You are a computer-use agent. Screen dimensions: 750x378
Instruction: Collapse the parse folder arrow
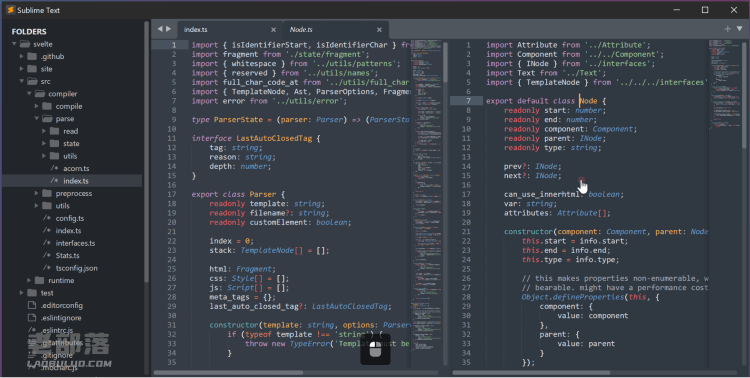click(36, 119)
